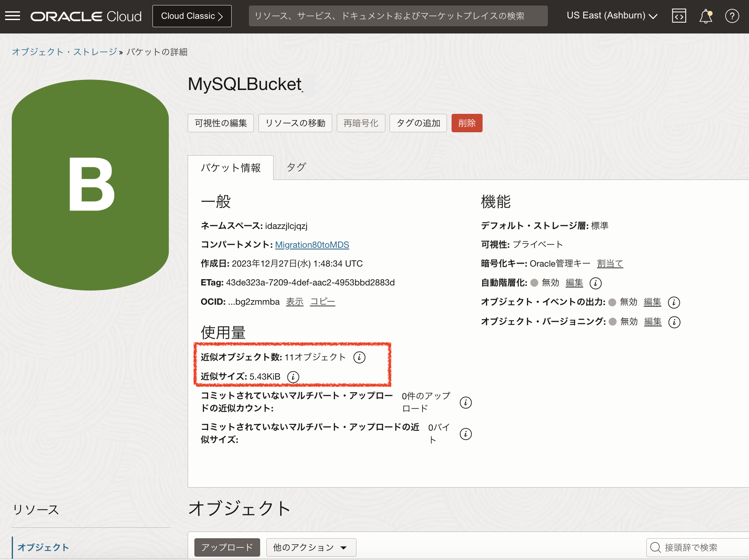Viewport: 749px width, 560px height.
Task: Edit the オブジェクト・バージョニング setting
Action: pyautogui.click(x=653, y=322)
